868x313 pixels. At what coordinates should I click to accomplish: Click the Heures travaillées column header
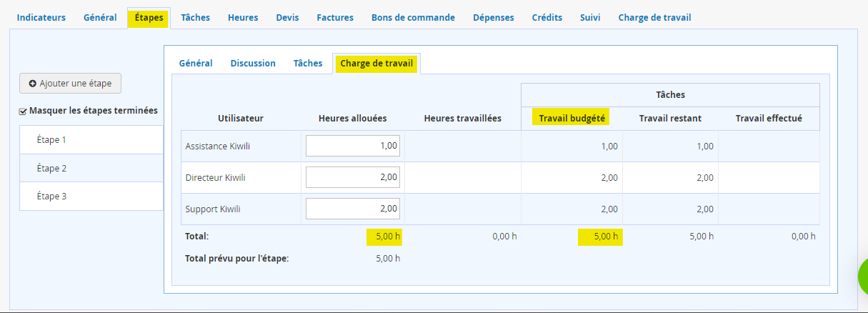click(x=463, y=118)
